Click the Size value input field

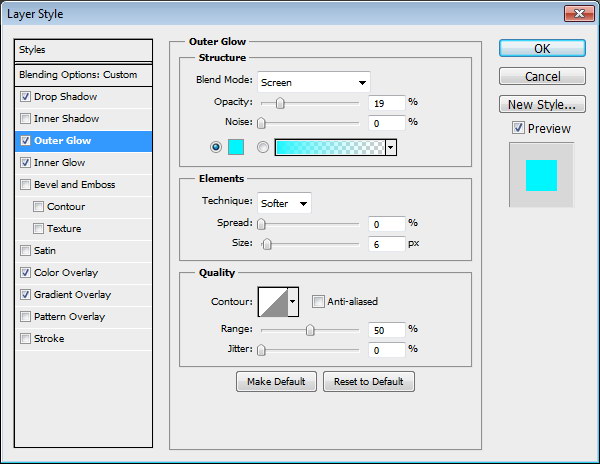[x=384, y=244]
